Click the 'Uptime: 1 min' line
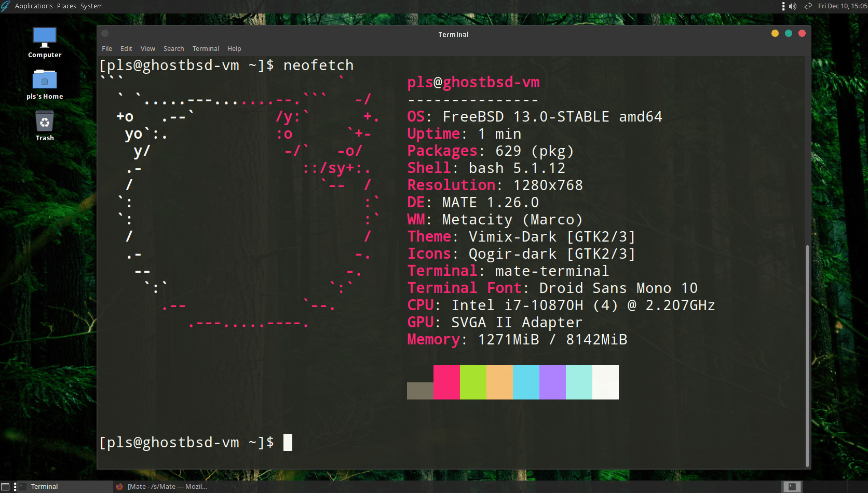The width and height of the screenshot is (868, 493). [x=464, y=134]
